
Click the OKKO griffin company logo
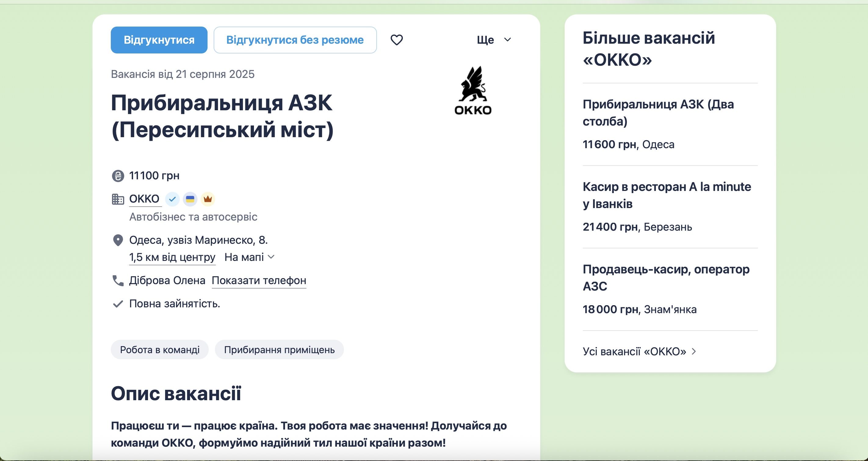pos(473,90)
